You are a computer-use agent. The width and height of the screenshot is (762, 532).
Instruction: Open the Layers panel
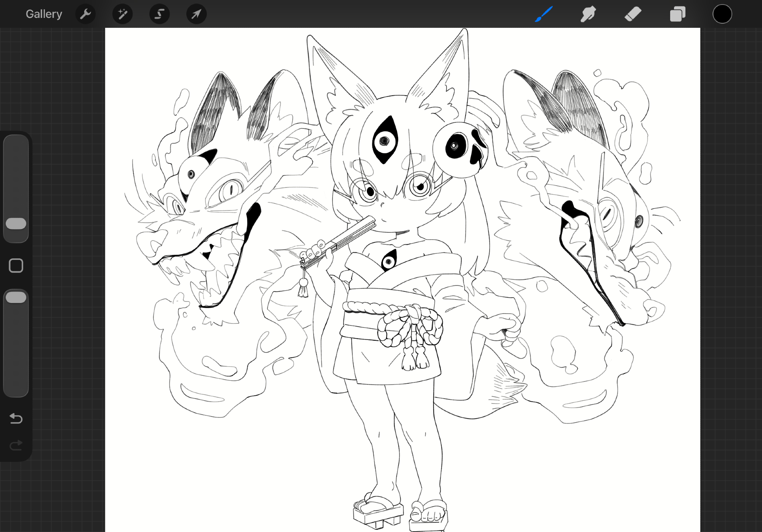[677, 14]
